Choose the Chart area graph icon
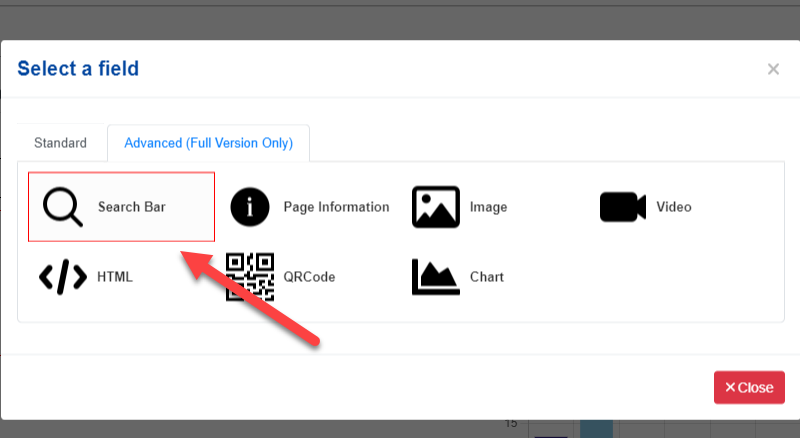This screenshot has height=438, width=800. pos(436,277)
